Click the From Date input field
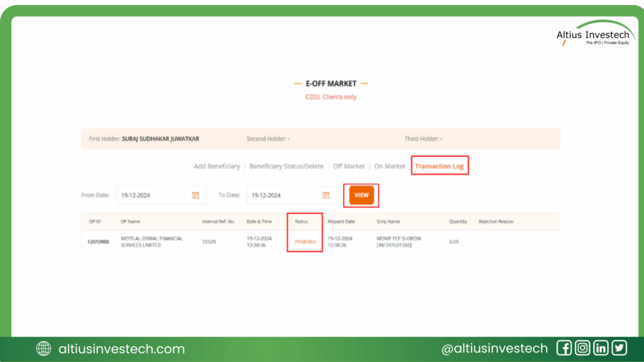The height and width of the screenshot is (362, 644). click(x=154, y=195)
